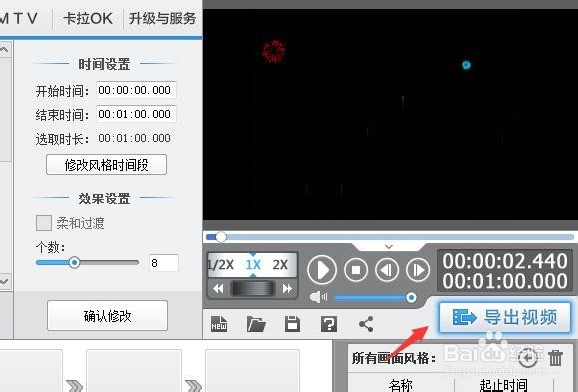
Task: Toggle the 柔和过渡 checkbox
Action: 44,223
